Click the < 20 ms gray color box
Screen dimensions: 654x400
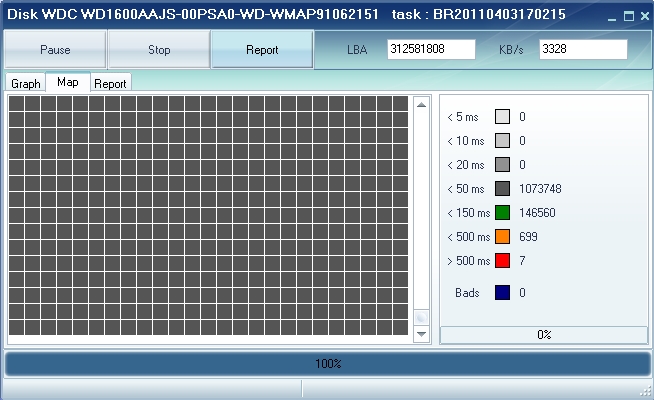point(502,165)
